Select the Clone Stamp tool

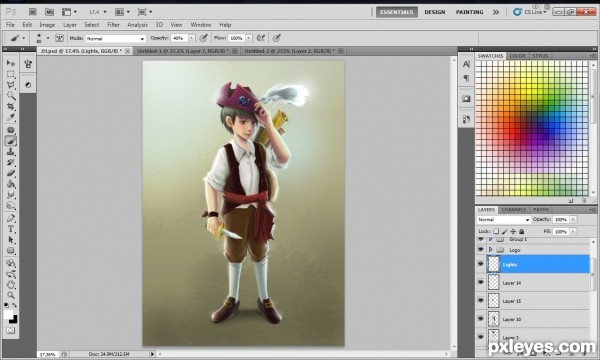(x=11, y=152)
